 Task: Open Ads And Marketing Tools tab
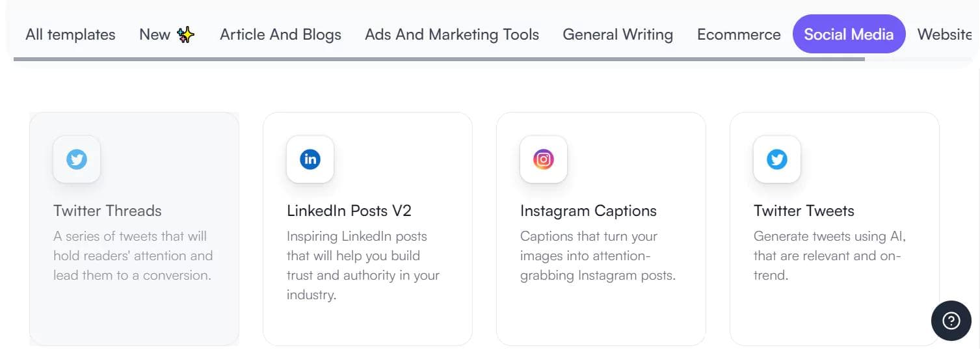coord(452,34)
